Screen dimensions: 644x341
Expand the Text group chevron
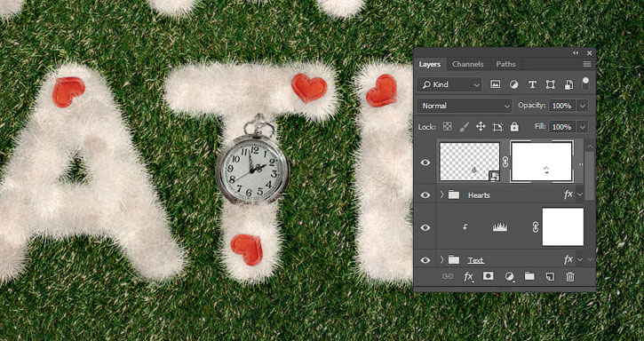pos(442,259)
